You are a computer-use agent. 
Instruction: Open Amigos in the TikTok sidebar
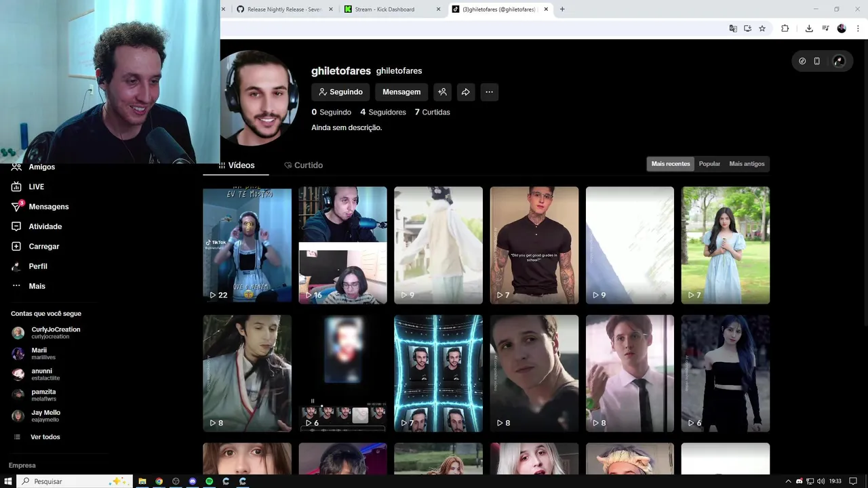pyautogui.click(x=41, y=167)
